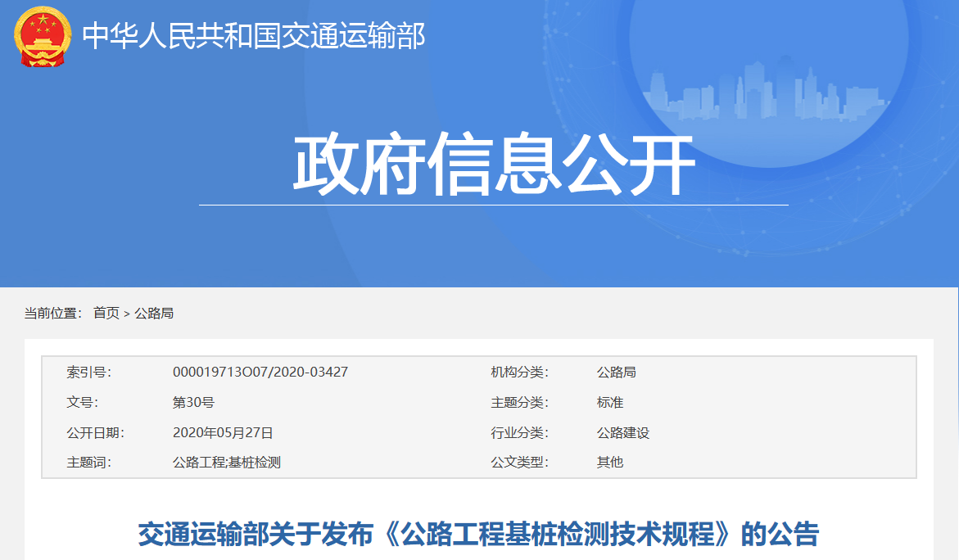This screenshot has height=560, width=959.
Task: Click the 主题词 keywords 公路工程;基桩检测
Action: 228,463
